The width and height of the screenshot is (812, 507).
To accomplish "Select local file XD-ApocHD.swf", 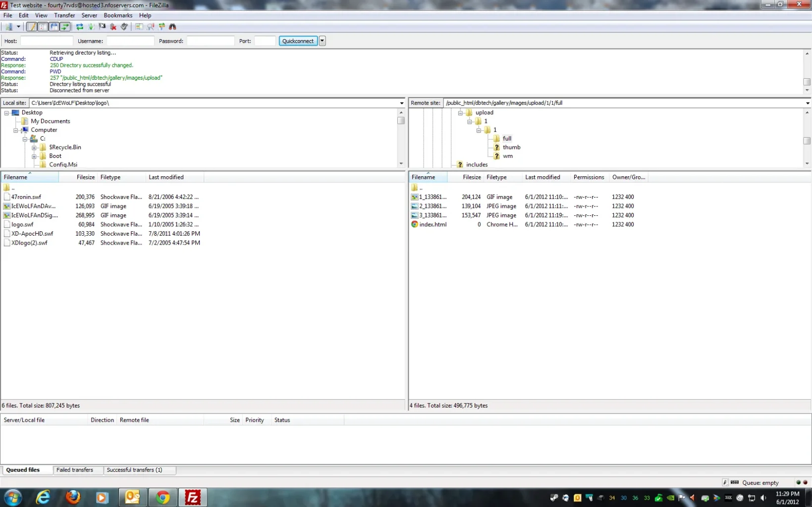I will (32, 234).
